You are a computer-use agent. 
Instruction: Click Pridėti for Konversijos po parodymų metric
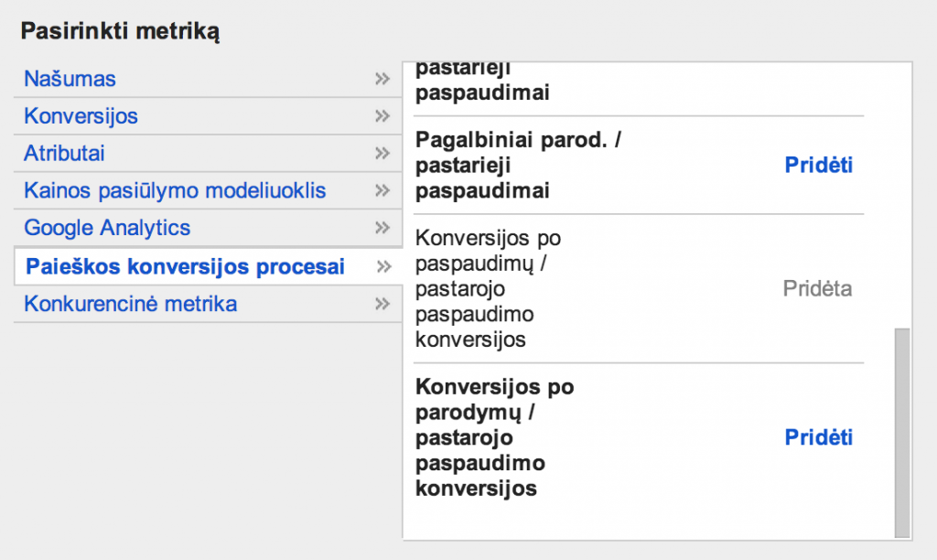tap(817, 437)
